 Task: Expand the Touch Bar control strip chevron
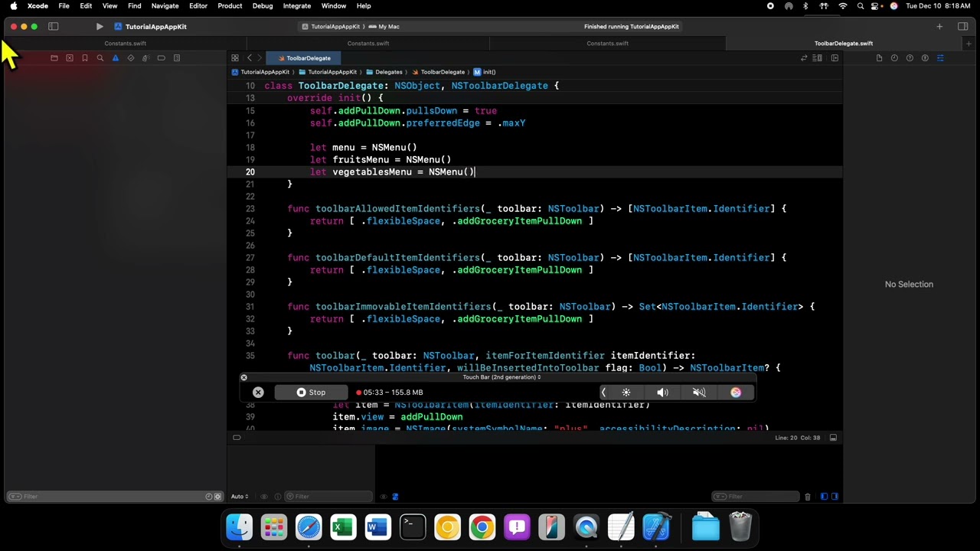(603, 393)
